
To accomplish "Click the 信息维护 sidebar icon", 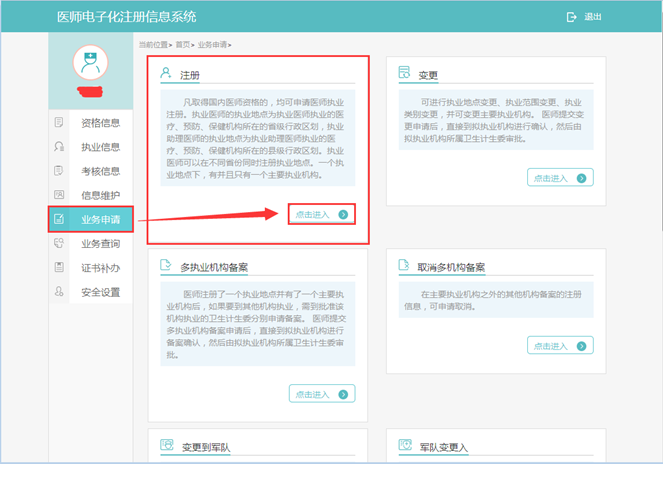I will (x=60, y=195).
